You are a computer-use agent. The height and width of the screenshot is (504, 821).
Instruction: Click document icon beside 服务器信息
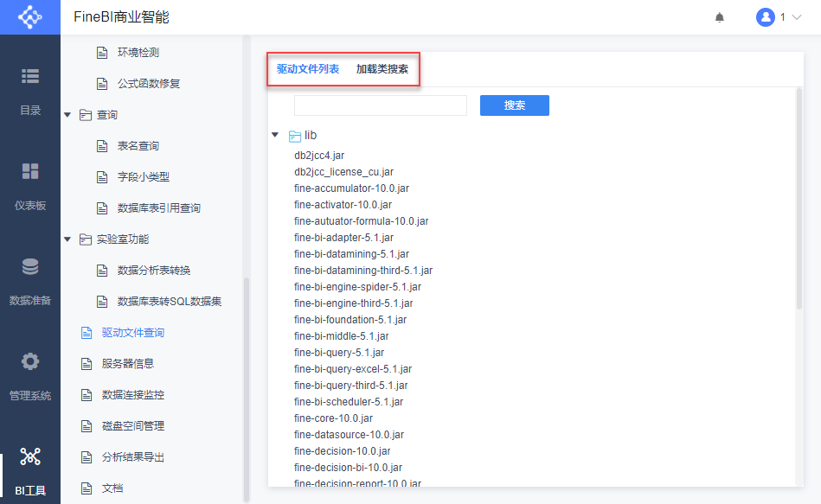(87, 364)
